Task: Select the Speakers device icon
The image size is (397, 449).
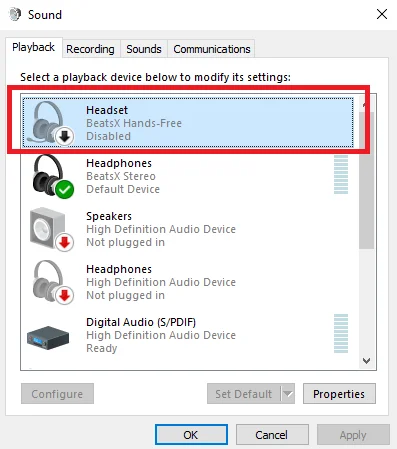Action: pyautogui.click(x=51, y=229)
